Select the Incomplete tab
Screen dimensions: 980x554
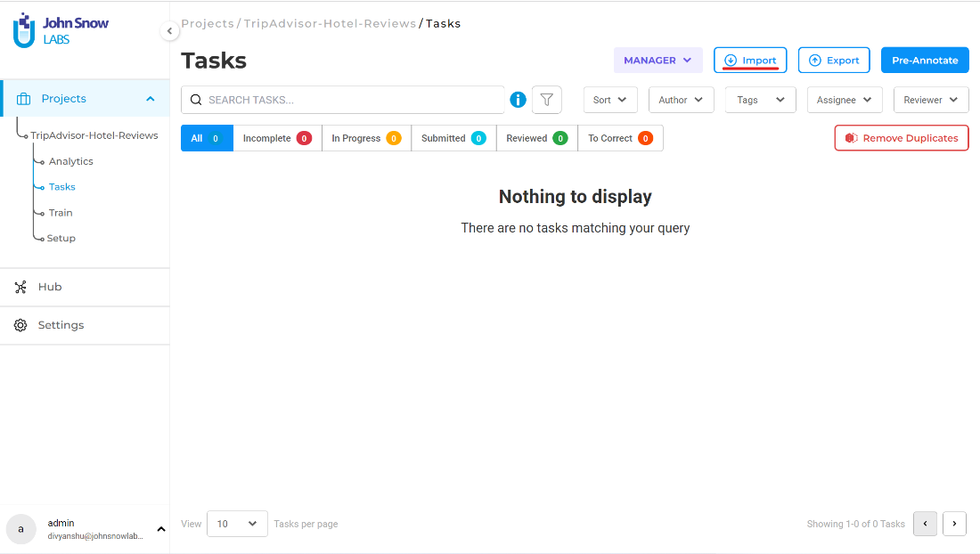tap(277, 138)
